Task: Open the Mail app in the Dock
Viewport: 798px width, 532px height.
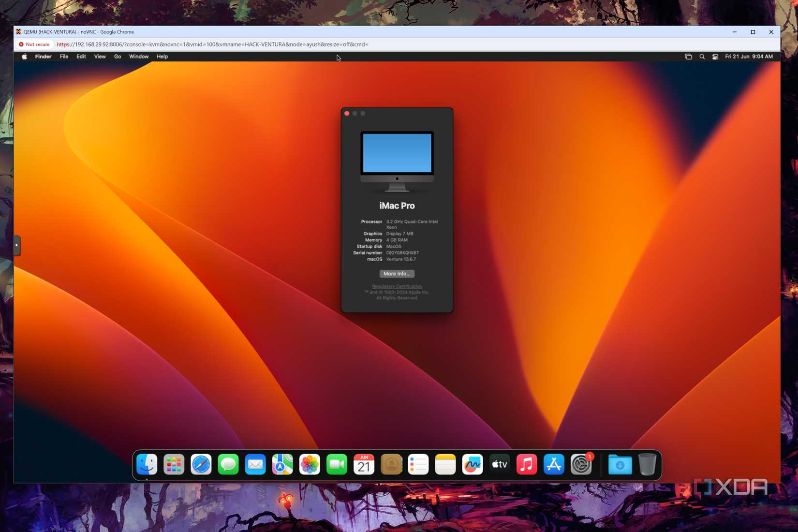Action: tap(255, 465)
